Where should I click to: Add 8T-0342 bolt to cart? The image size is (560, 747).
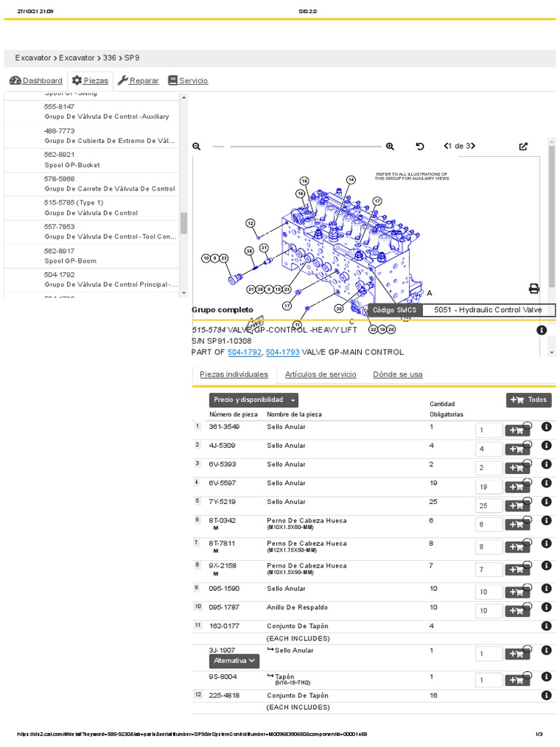(517, 525)
